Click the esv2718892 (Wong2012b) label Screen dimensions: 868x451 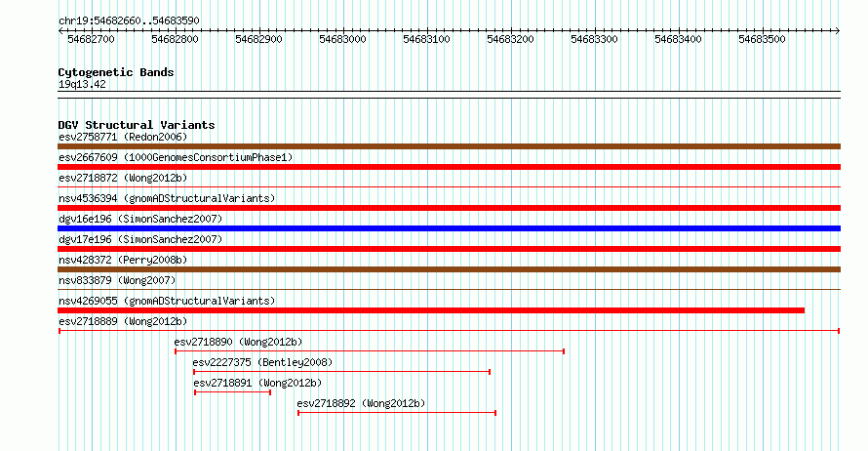click(361, 403)
